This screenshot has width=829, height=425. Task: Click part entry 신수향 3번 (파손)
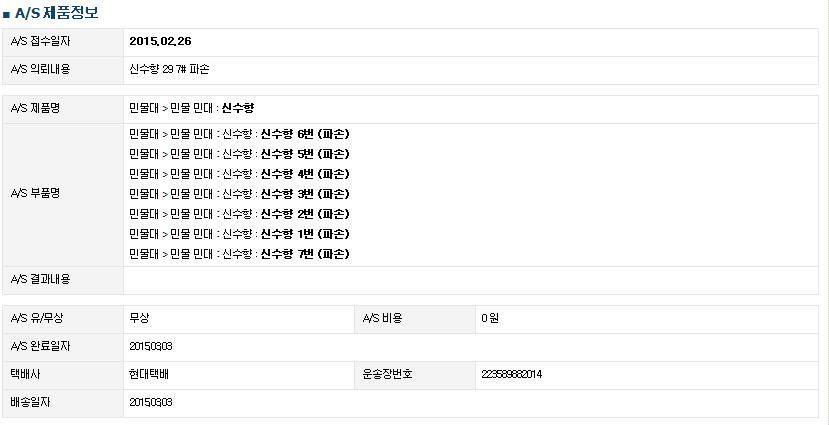tap(305, 194)
